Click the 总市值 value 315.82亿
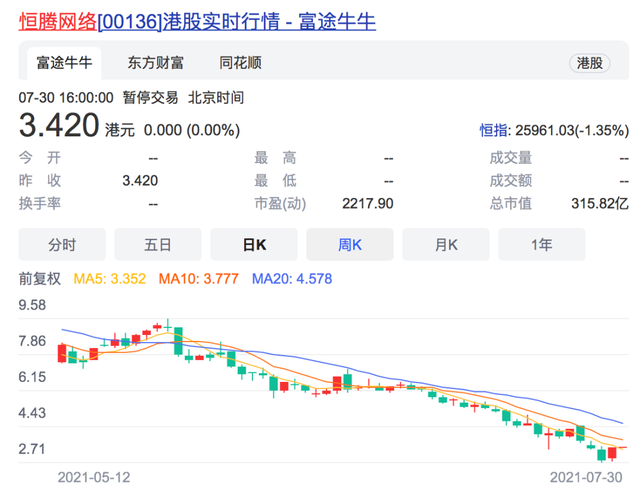 600,203
